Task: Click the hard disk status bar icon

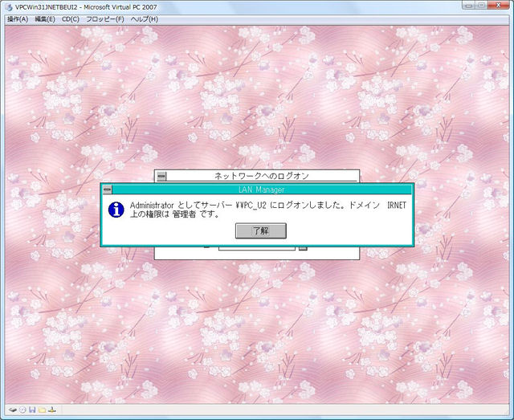Action: point(13,410)
